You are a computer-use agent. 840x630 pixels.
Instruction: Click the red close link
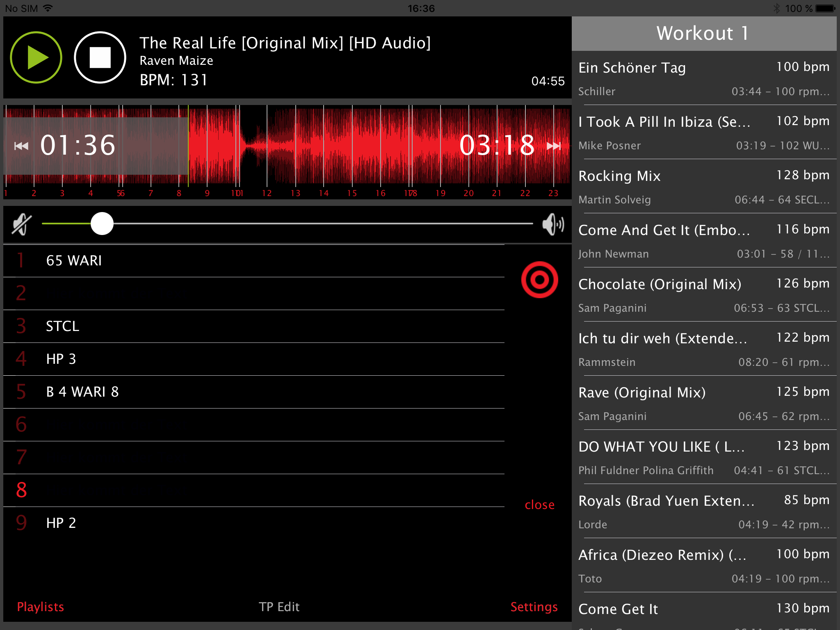[x=539, y=505]
